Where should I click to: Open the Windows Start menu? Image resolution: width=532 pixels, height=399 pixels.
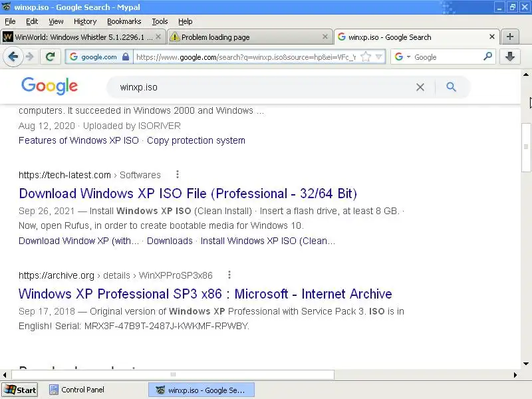[20, 390]
